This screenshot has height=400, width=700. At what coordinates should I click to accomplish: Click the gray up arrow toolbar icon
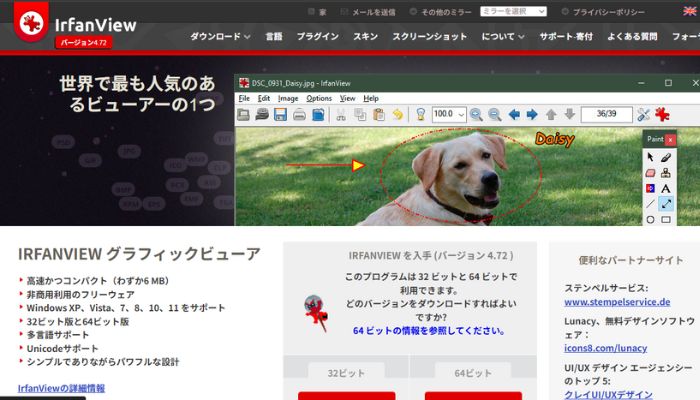pyautogui.click(x=551, y=115)
